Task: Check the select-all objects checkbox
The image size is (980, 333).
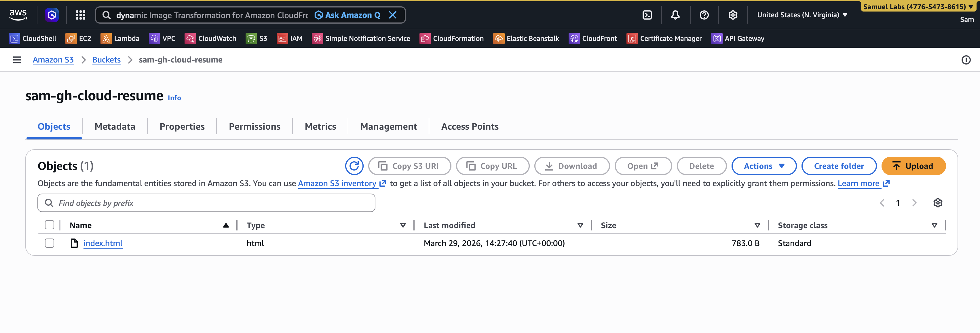Action: 50,225
